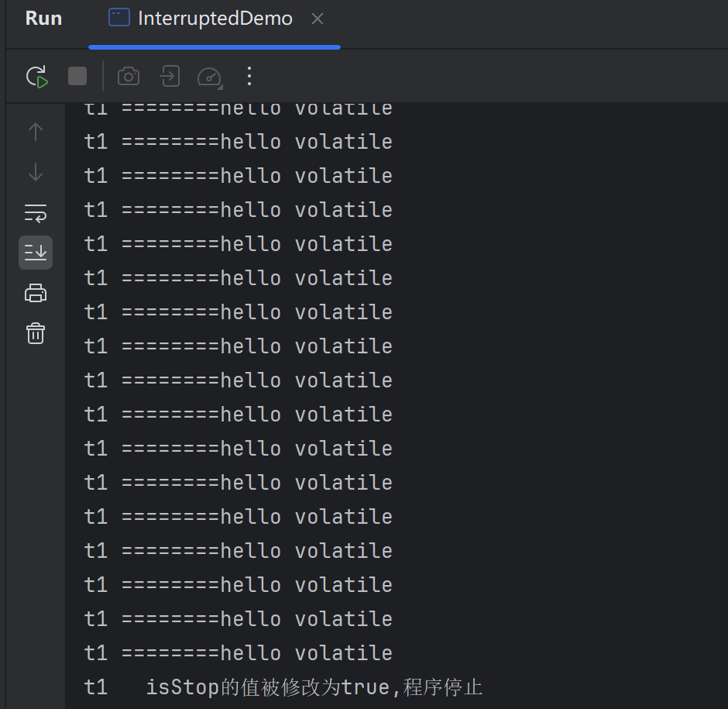Toggle soft-wrap in console
The image size is (728, 709).
(x=36, y=213)
